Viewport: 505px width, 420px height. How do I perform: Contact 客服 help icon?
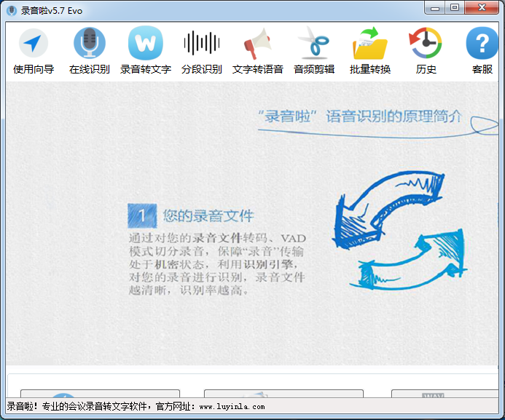point(482,43)
